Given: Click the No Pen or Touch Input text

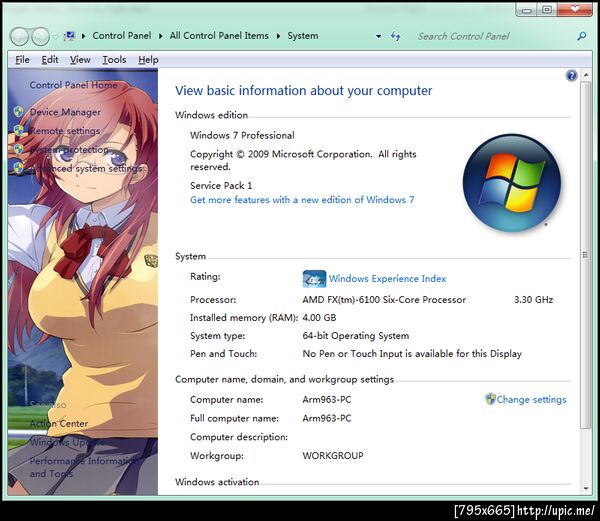Looking at the screenshot, I should click(x=412, y=353).
